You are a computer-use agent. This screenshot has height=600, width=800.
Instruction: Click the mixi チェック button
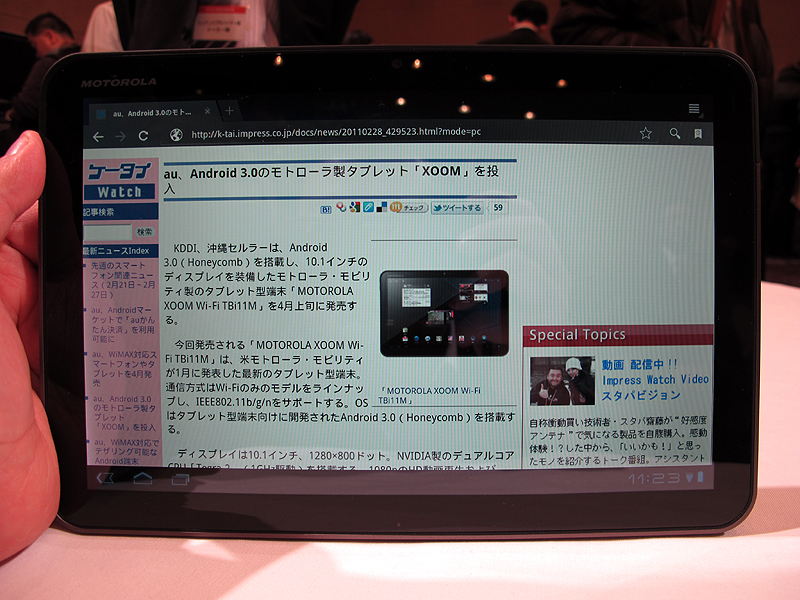click(409, 208)
